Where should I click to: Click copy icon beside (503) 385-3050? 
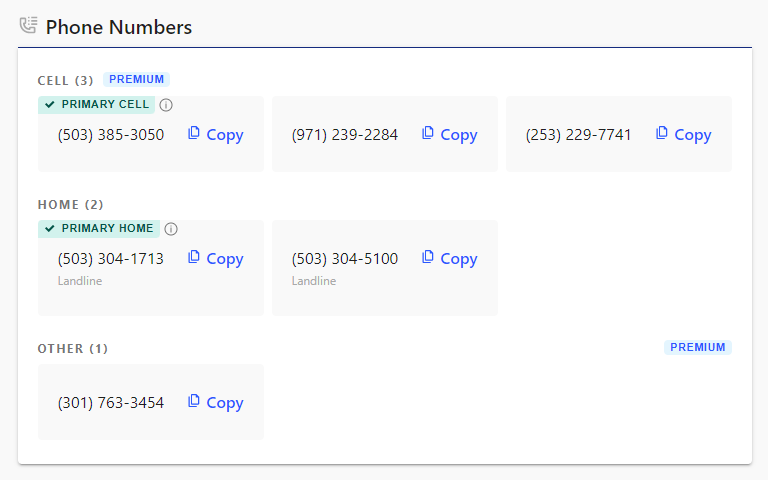(194, 133)
